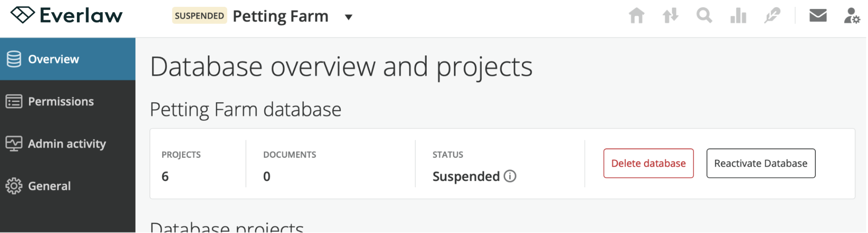Image resolution: width=868 pixels, height=233 pixels.
Task: Open the user account settings icon
Action: [x=852, y=16]
